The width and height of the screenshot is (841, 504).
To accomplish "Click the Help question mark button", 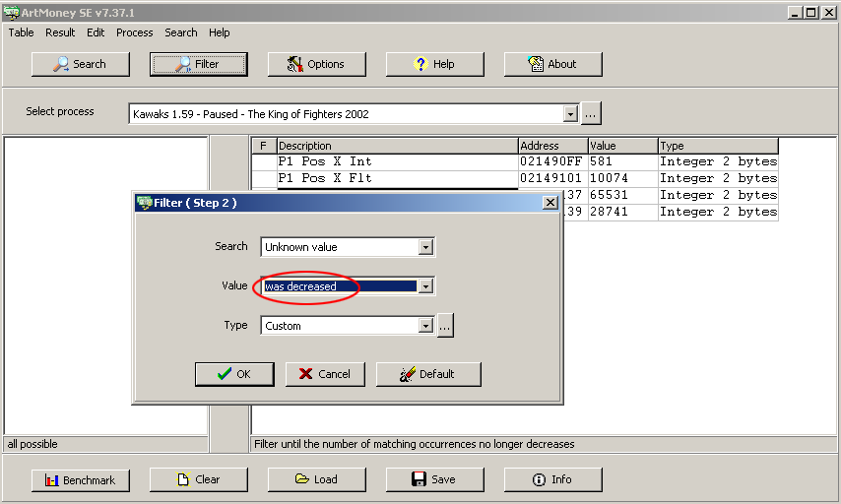I will click(434, 64).
